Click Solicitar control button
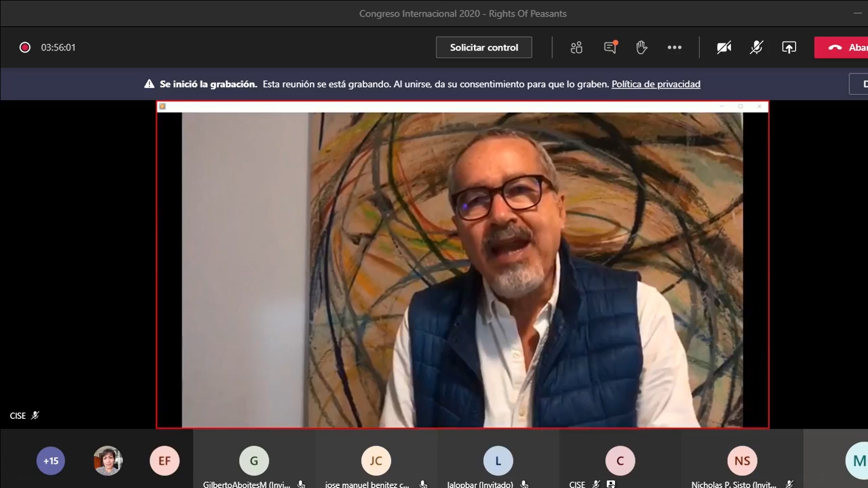The width and height of the screenshot is (868, 488). pyautogui.click(x=484, y=47)
